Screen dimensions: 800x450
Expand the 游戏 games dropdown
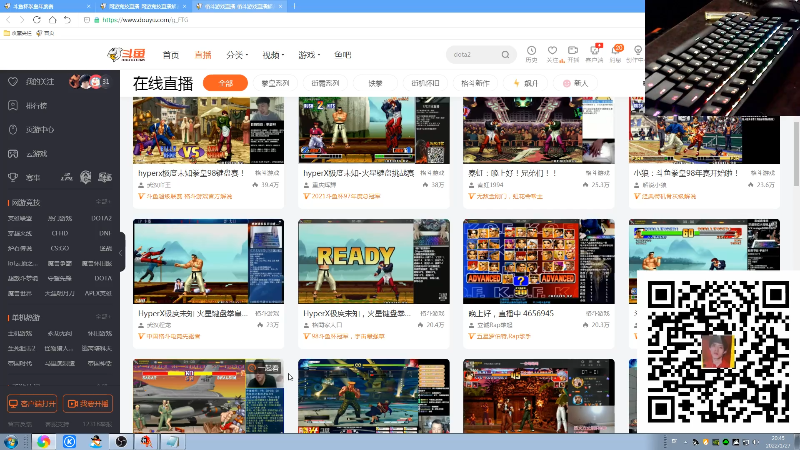309,55
